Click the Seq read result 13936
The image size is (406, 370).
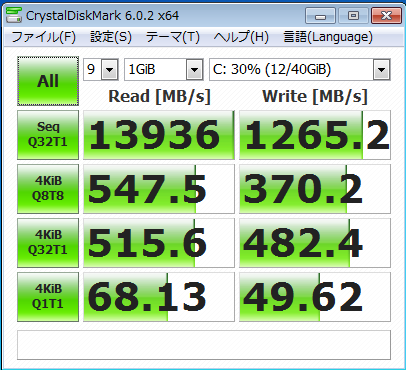(x=159, y=135)
